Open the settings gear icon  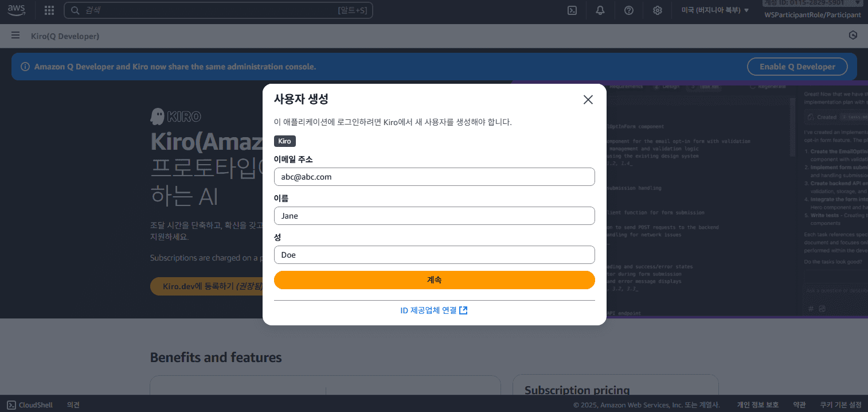pyautogui.click(x=658, y=10)
